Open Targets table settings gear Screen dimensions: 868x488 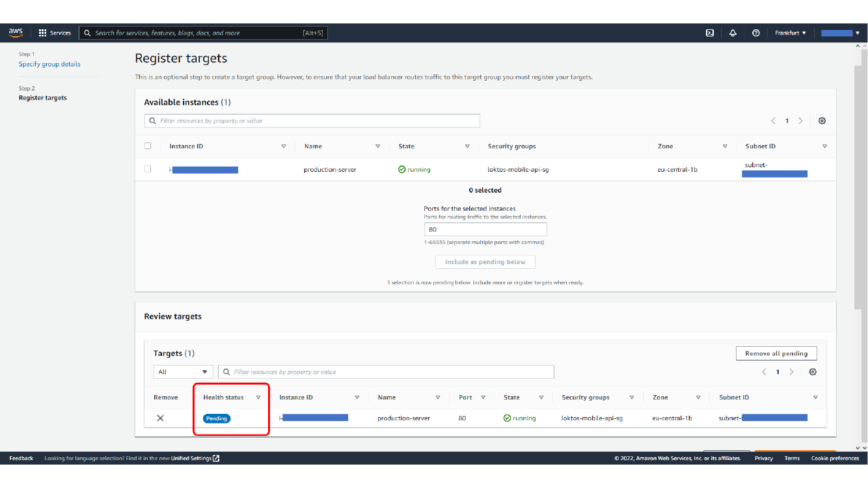coord(813,372)
